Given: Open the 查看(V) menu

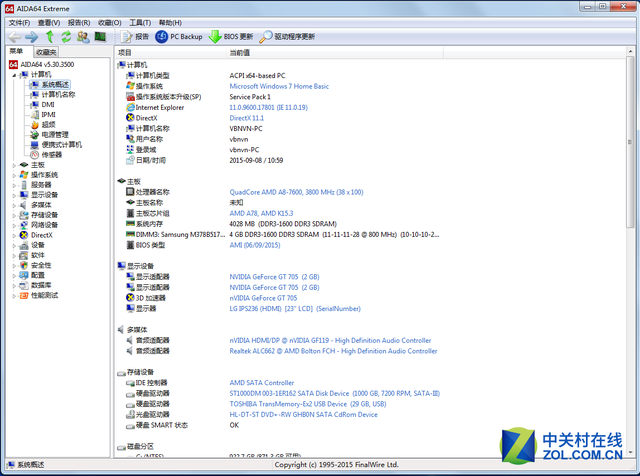Looking at the screenshot, I should (49, 22).
